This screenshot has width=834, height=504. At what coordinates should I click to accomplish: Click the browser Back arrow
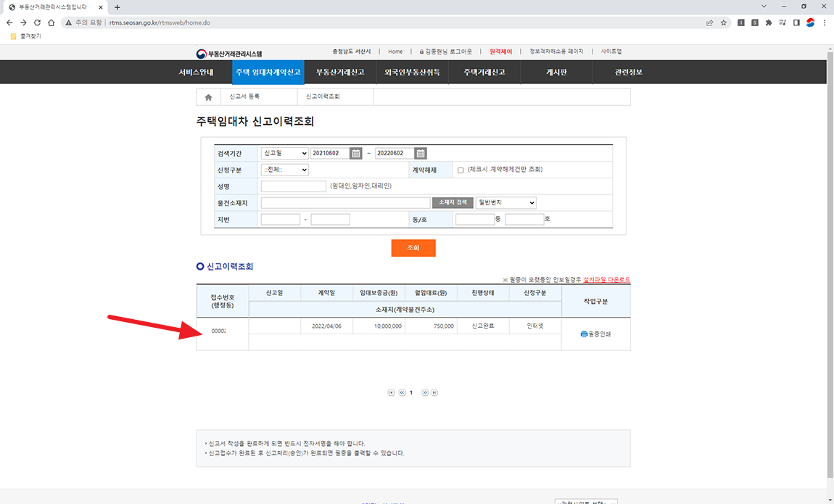pyautogui.click(x=9, y=23)
